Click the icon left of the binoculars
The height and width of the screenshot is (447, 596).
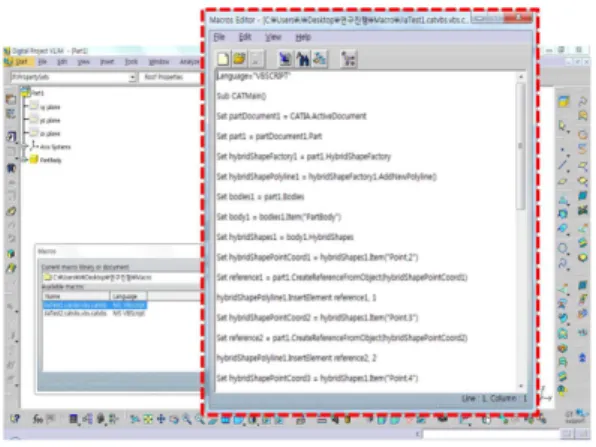[285, 59]
